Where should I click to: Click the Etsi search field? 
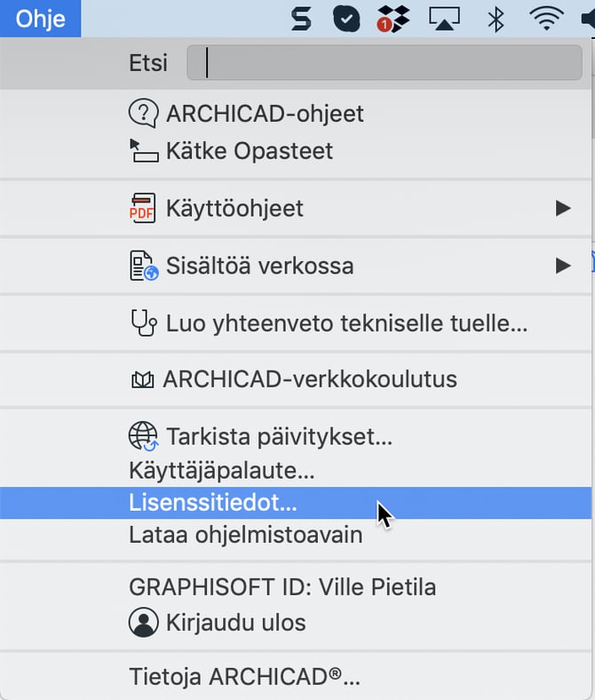point(384,64)
